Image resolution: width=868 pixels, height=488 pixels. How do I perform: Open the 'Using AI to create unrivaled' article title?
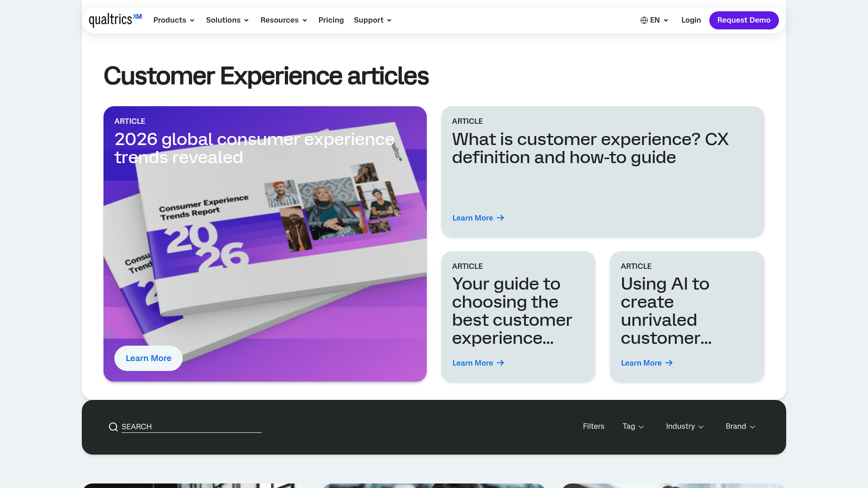tap(666, 311)
